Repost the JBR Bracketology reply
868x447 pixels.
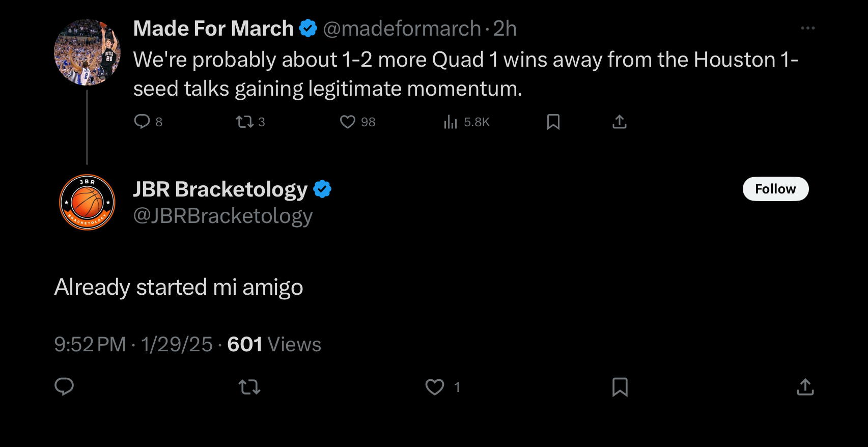249,387
